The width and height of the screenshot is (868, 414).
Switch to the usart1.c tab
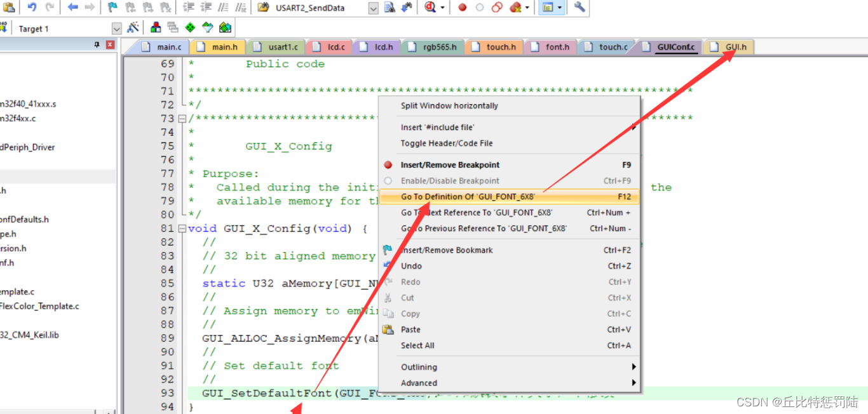(276, 47)
